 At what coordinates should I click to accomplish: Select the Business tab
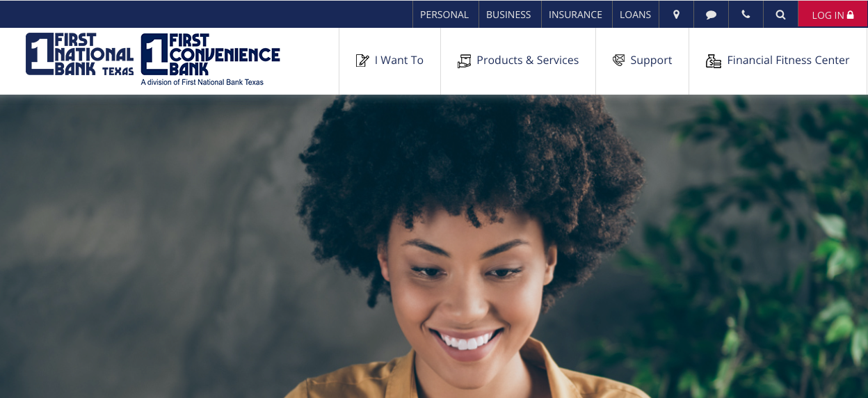[x=508, y=15]
